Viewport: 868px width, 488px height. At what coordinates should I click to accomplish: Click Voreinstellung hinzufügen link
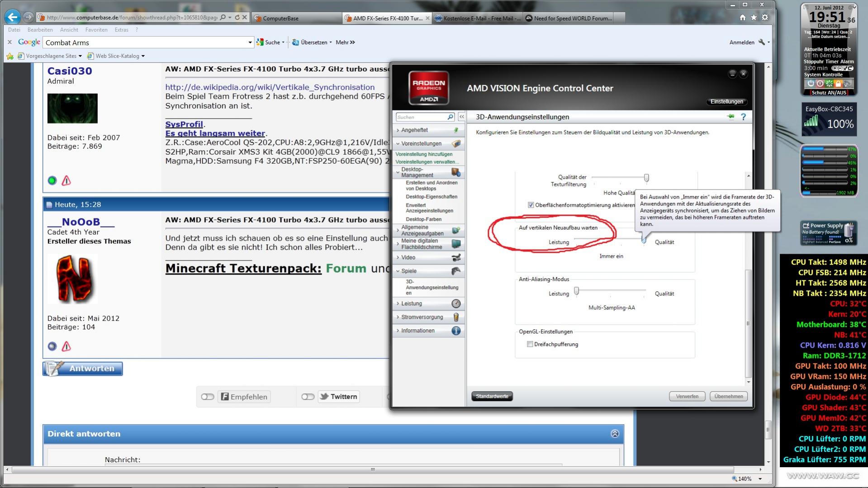(424, 154)
